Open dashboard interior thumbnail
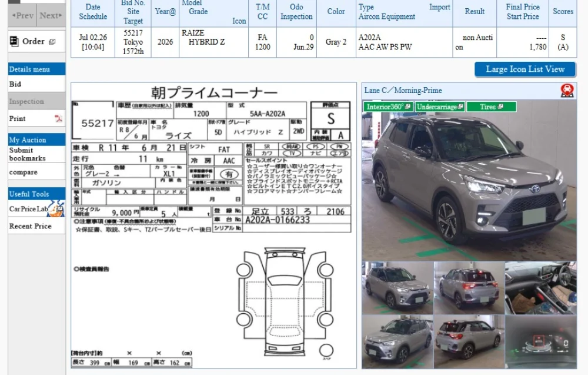The height and width of the screenshot is (375, 588). point(541,288)
